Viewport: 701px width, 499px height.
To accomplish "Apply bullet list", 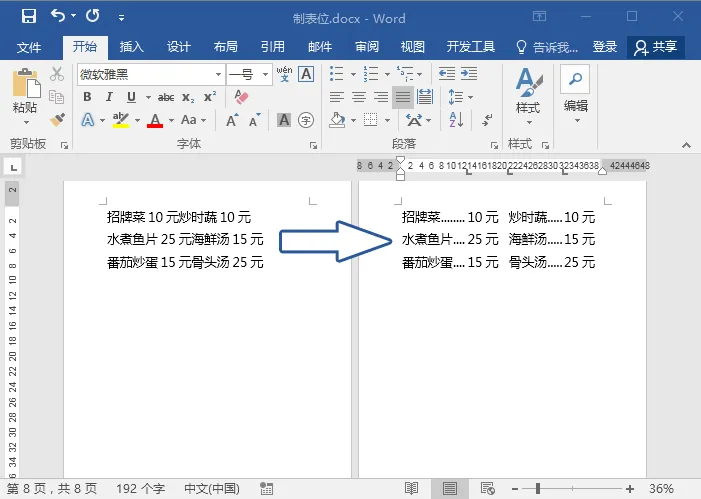I will 337,74.
